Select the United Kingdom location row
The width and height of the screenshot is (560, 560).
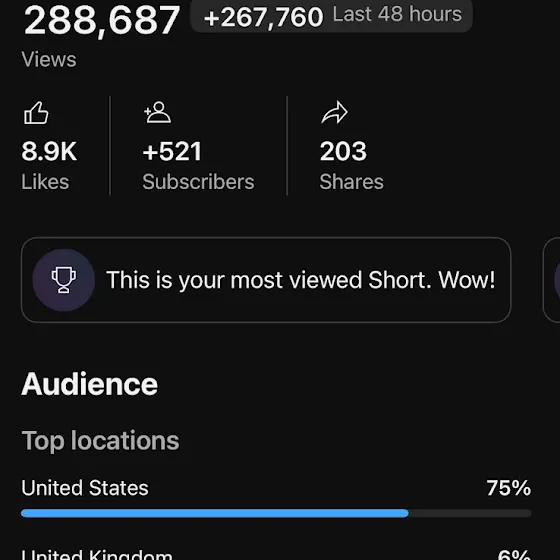[x=276, y=554]
